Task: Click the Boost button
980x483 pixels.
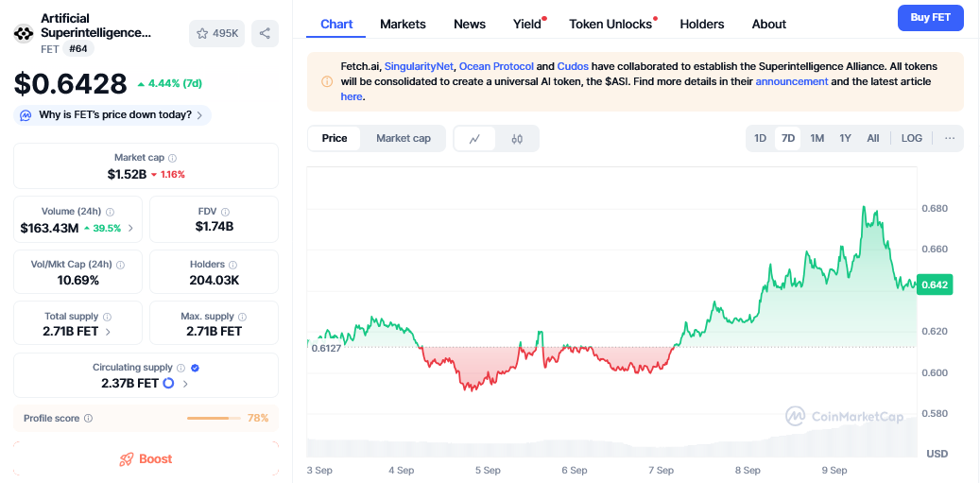Action: pyautogui.click(x=146, y=459)
